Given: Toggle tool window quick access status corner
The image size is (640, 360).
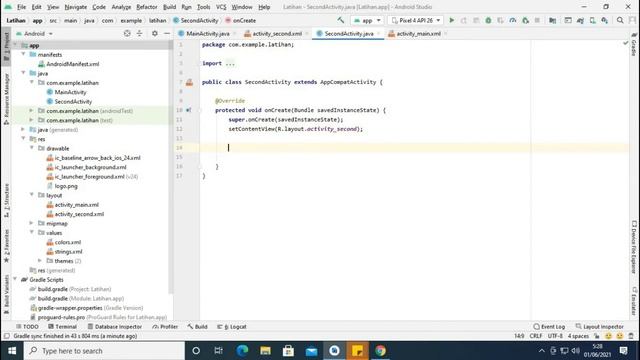Looking at the screenshot, I should click(x=6, y=336).
